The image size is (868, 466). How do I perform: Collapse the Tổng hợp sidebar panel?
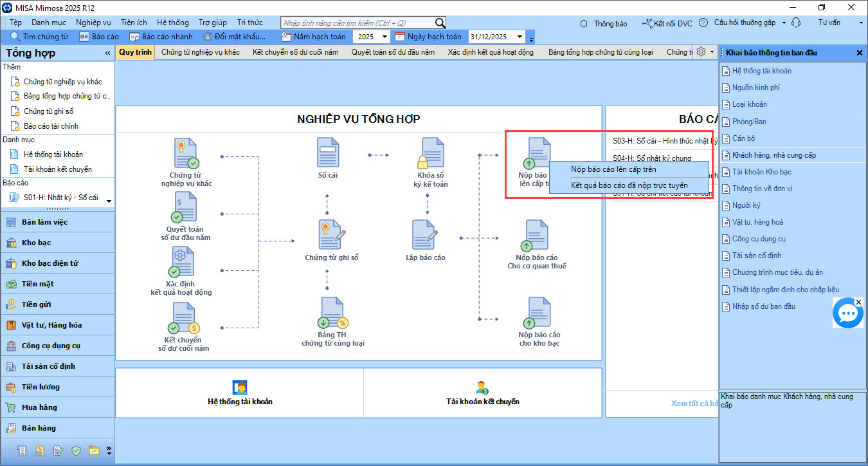click(x=107, y=53)
